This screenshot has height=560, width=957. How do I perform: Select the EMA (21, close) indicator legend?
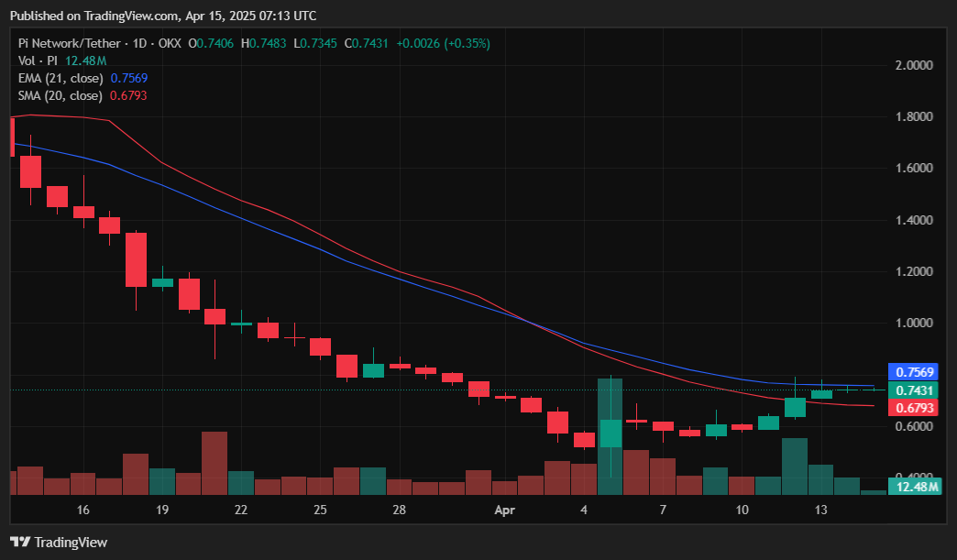pyautogui.click(x=60, y=78)
